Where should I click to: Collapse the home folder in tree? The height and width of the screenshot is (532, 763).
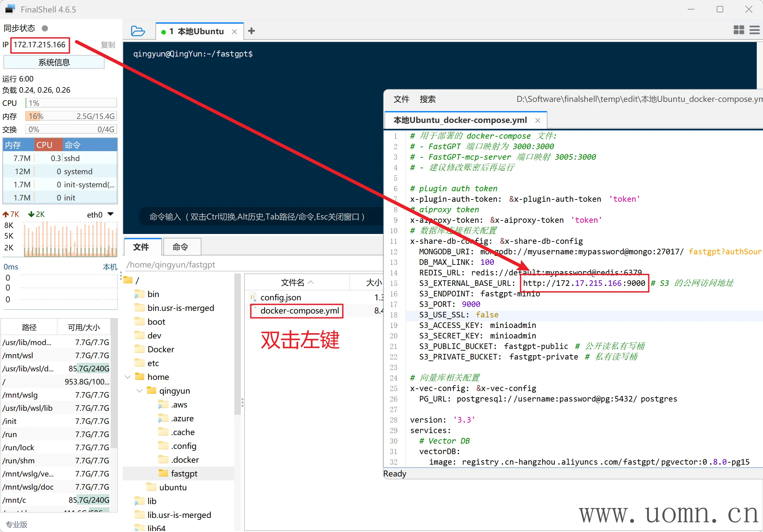127,377
